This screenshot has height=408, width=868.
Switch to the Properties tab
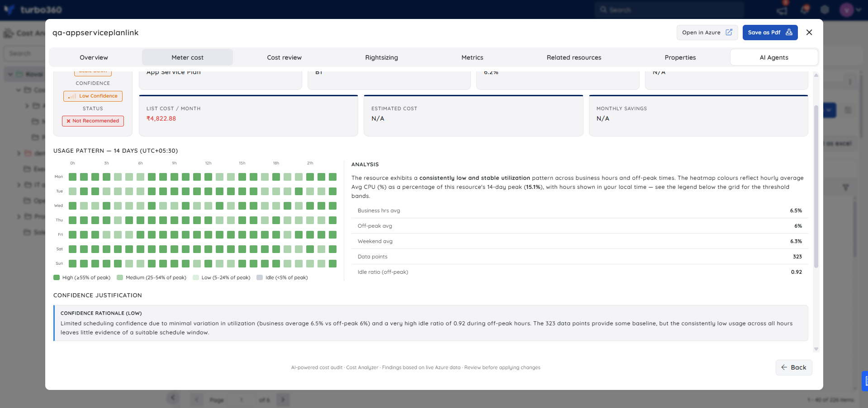click(680, 57)
